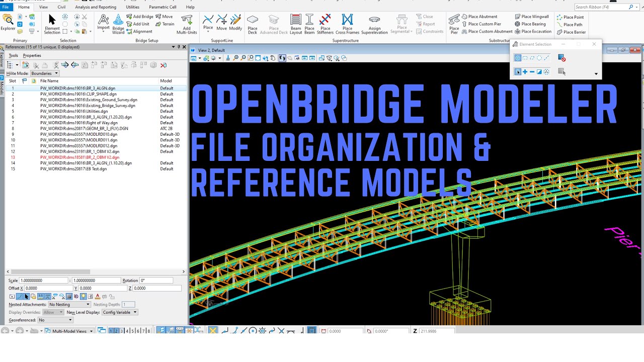Select the SupportLine Place tool

click(208, 23)
